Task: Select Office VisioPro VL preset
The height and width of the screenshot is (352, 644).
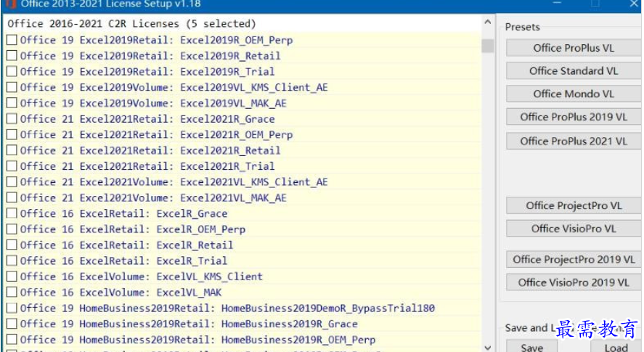Action: (574, 229)
